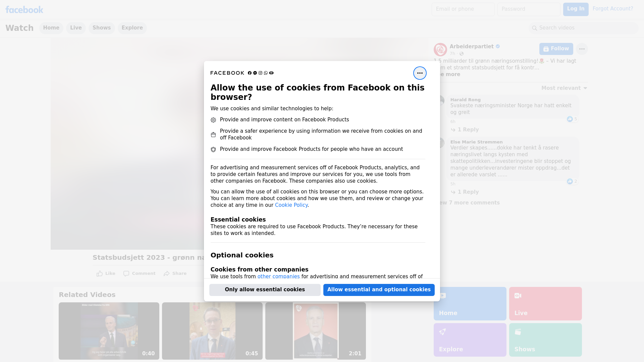Open the cookie dialog more options menu
Image resolution: width=644 pixels, height=362 pixels.
click(x=420, y=73)
